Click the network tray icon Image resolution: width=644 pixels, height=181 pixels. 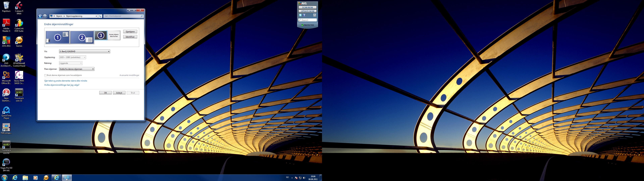tap(300, 178)
